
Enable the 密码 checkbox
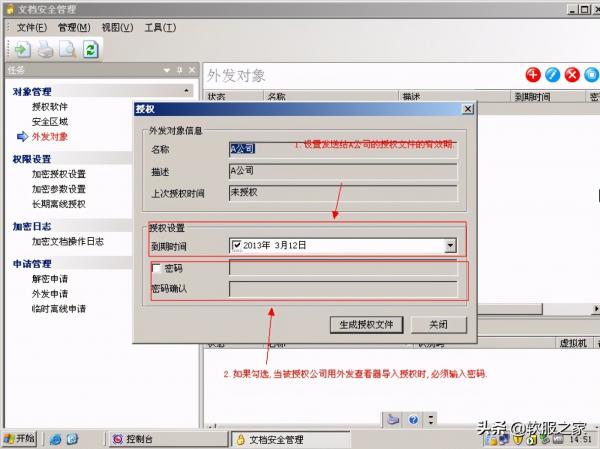click(157, 268)
